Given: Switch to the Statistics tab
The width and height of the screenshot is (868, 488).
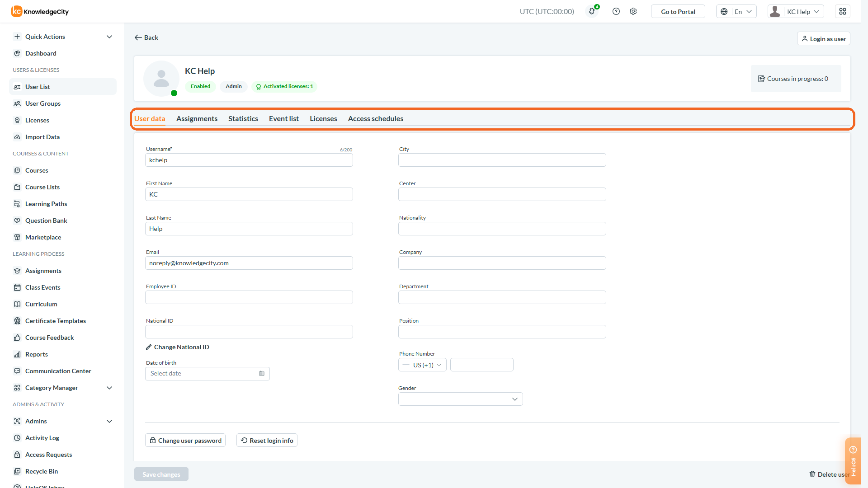Looking at the screenshot, I should click(243, 118).
